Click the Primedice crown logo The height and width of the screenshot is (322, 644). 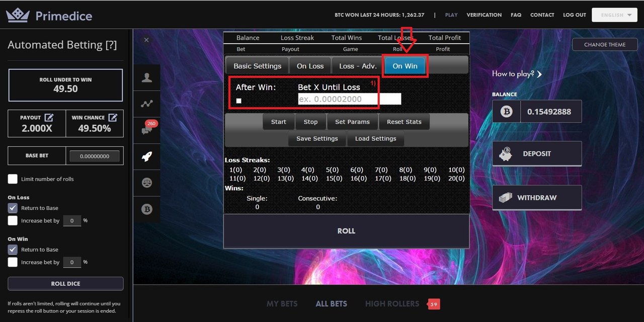pos(18,16)
